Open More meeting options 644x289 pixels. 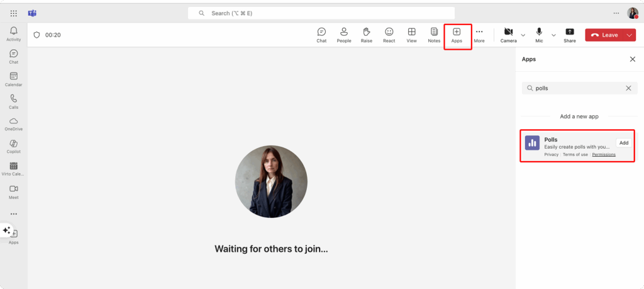pos(479,35)
